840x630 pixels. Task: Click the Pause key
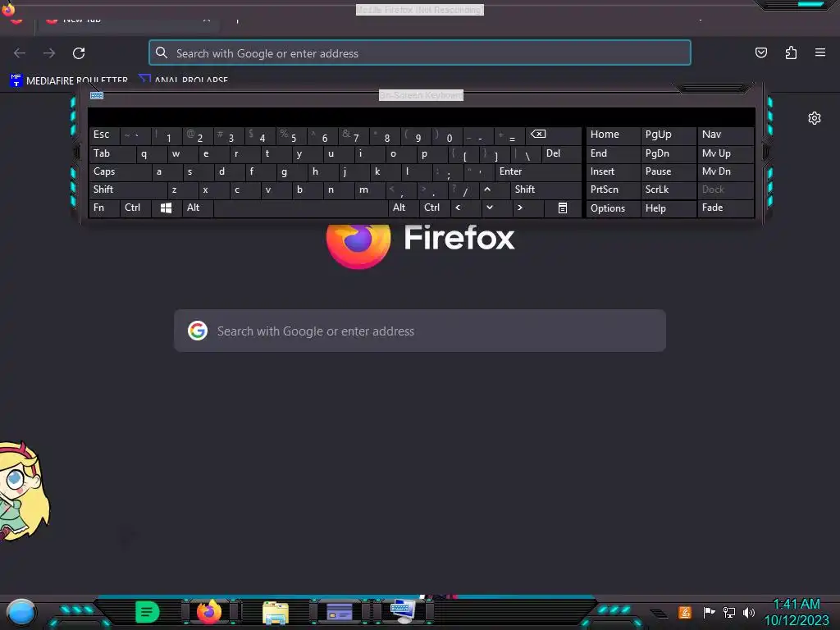pos(668,172)
